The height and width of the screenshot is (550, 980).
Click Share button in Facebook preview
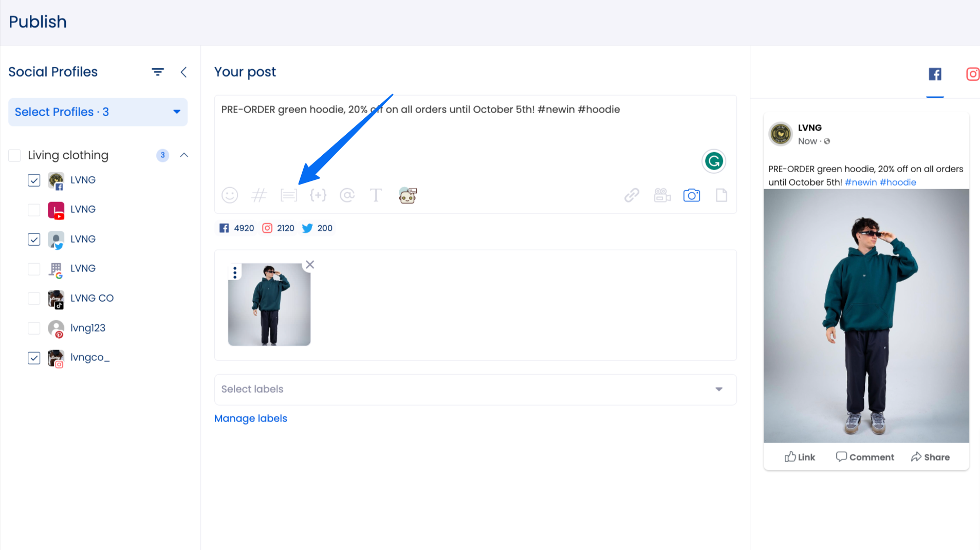pyautogui.click(x=930, y=457)
